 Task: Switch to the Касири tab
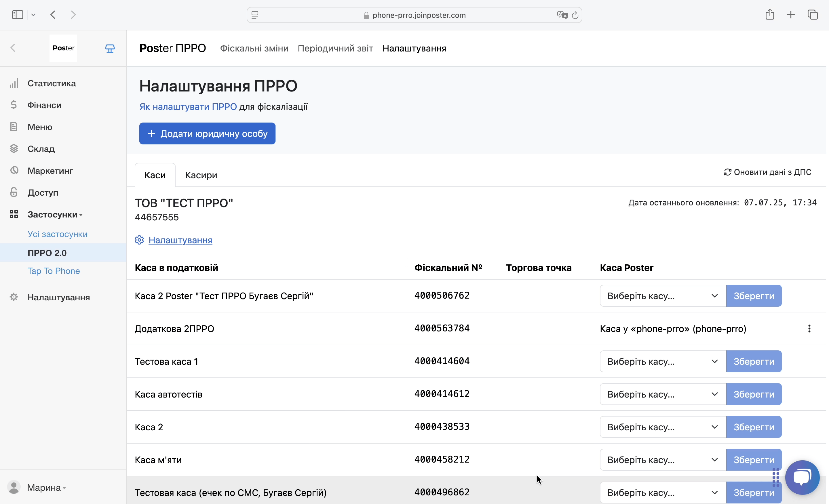pos(201,175)
